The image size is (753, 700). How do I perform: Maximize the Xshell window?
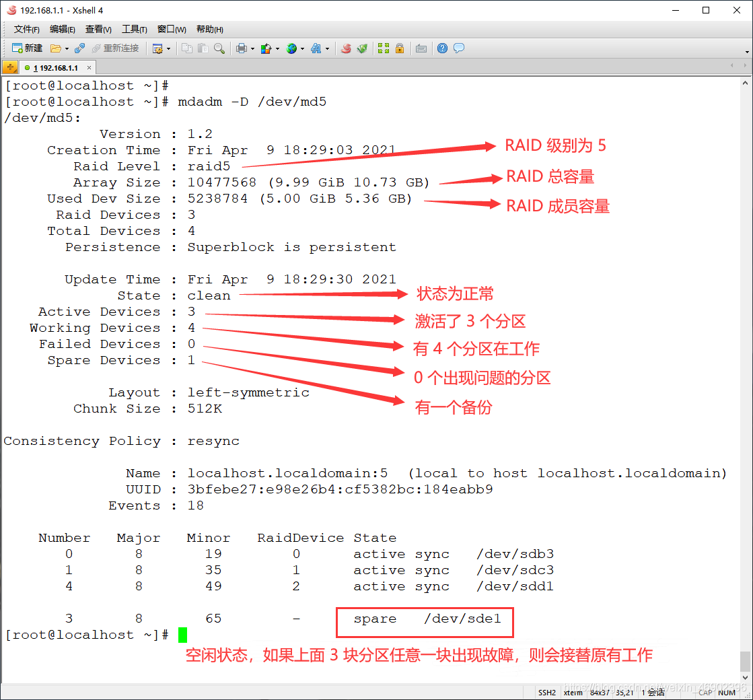click(x=706, y=10)
